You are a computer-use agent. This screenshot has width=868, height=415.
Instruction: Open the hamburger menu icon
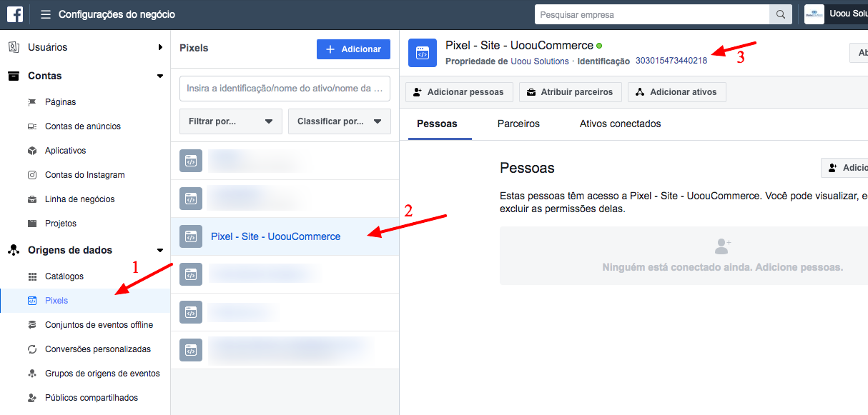(x=46, y=14)
